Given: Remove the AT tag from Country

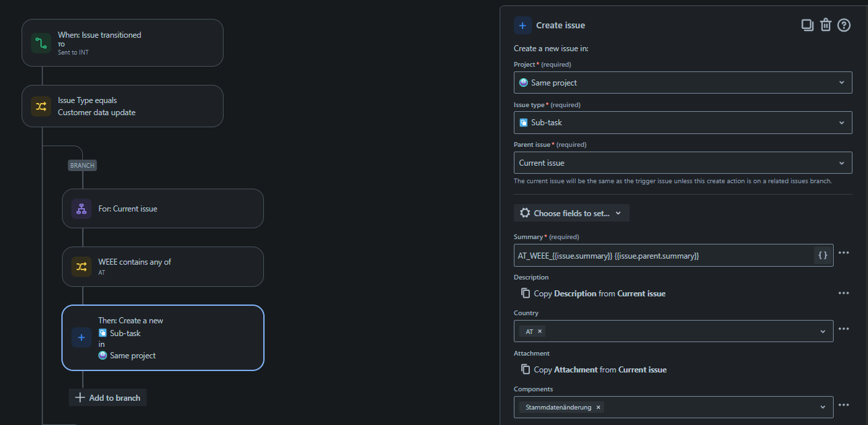Looking at the screenshot, I should tap(539, 331).
